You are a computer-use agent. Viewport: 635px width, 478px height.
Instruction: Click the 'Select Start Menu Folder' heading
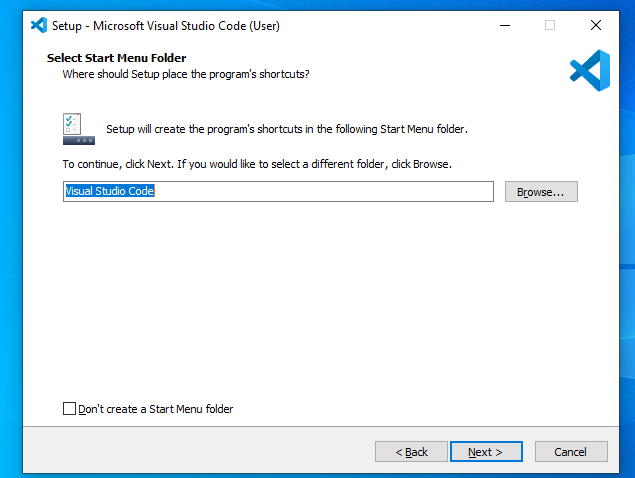click(x=116, y=58)
